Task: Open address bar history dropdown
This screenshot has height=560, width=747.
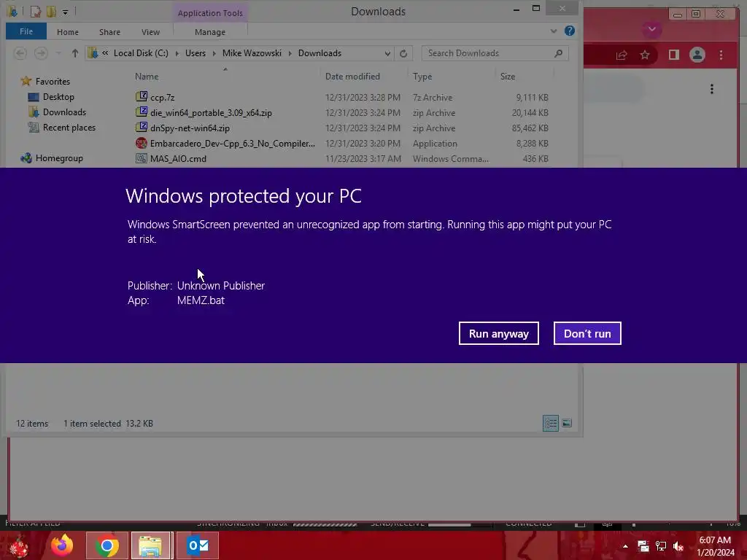Action: [x=387, y=53]
